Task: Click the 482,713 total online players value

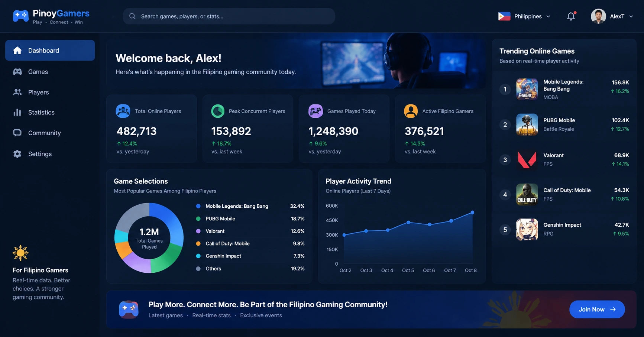Action: point(136,131)
